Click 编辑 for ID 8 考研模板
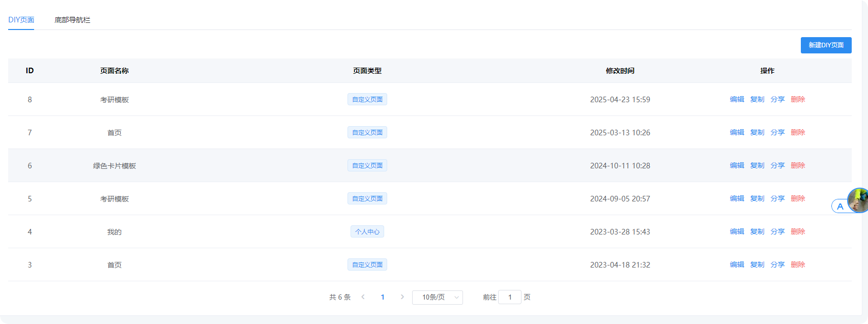The height and width of the screenshot is (324, 868). click(x=737, y=99)
